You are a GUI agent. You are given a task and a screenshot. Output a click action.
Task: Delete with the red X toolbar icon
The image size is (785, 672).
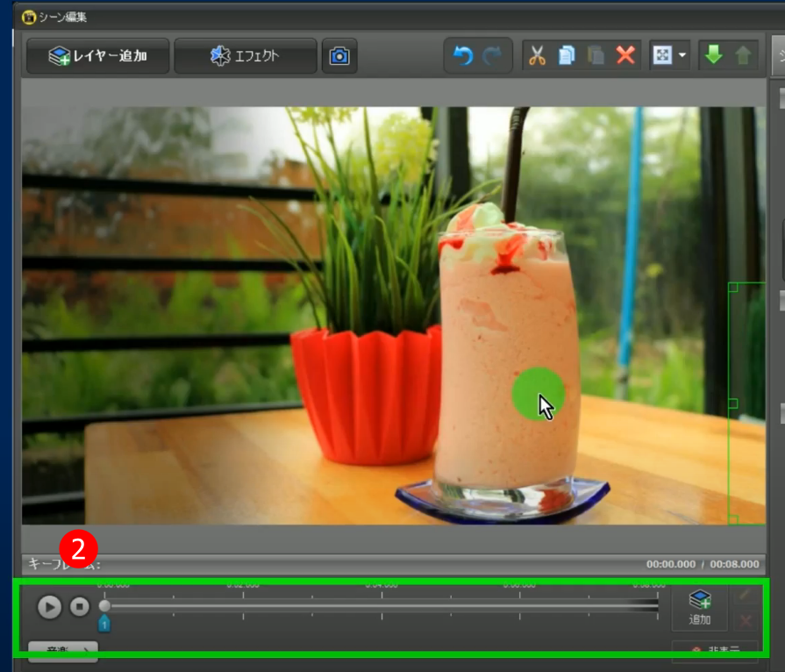[625, 56]
